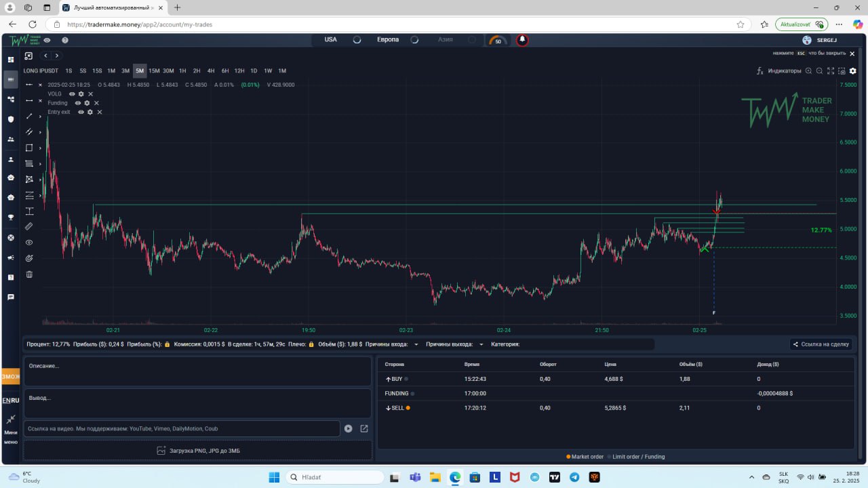Open video link in new window

364,428
